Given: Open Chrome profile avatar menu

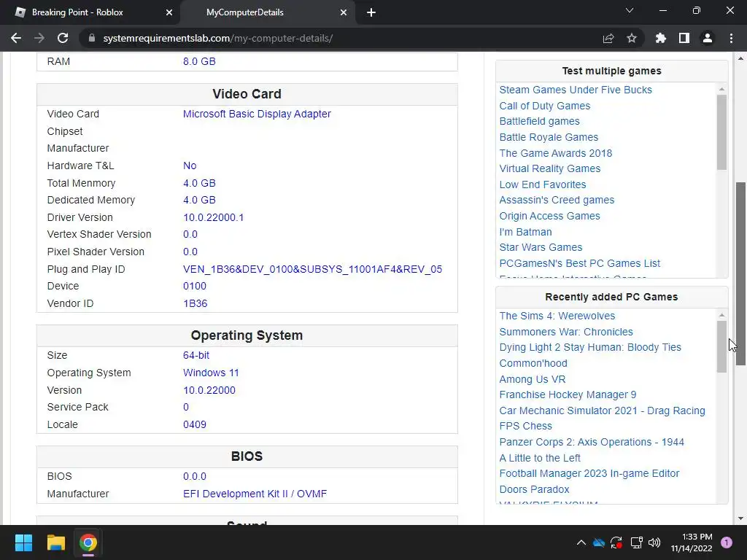Looking at the screenshot, I should coord(708,38).
